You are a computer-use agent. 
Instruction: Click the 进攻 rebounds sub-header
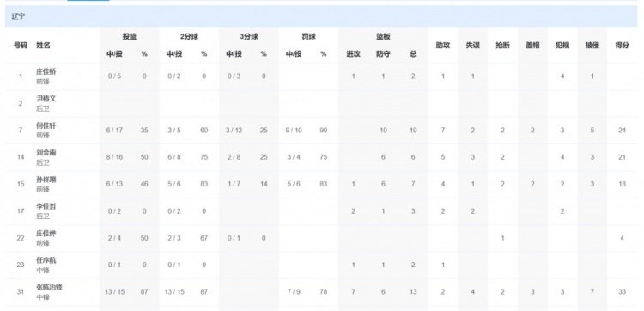353,54
